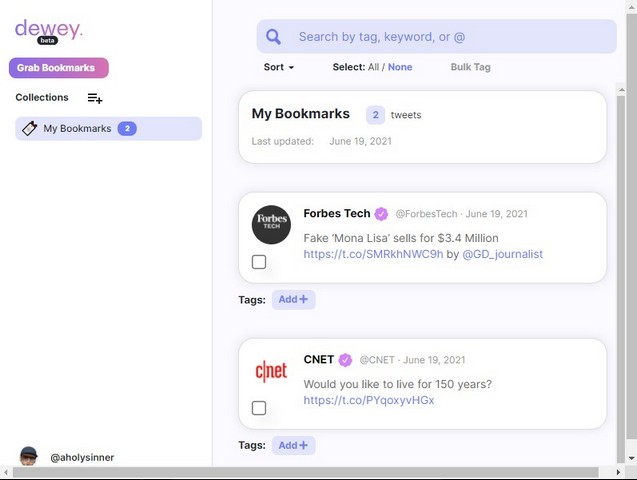Click the @ForbesTech handle and date
Image resolution: width=637 pixels, height=480 pixels.
pyautogui.click(x=462, y=214)
